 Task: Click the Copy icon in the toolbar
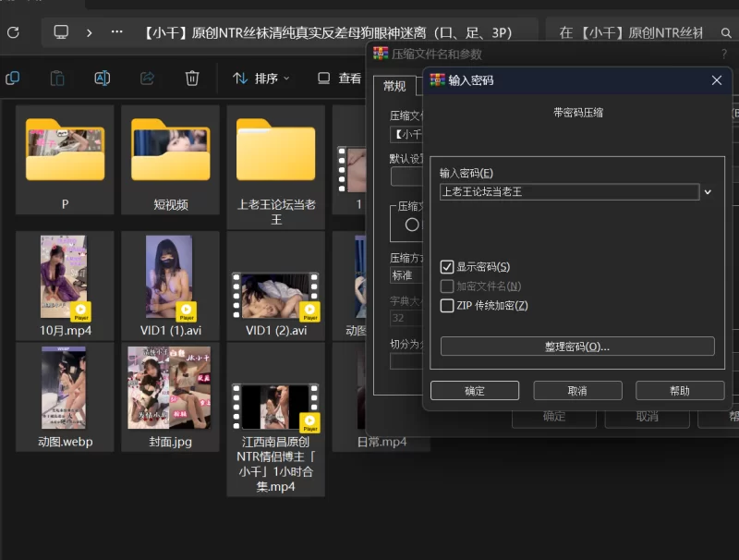pos(13,79)
